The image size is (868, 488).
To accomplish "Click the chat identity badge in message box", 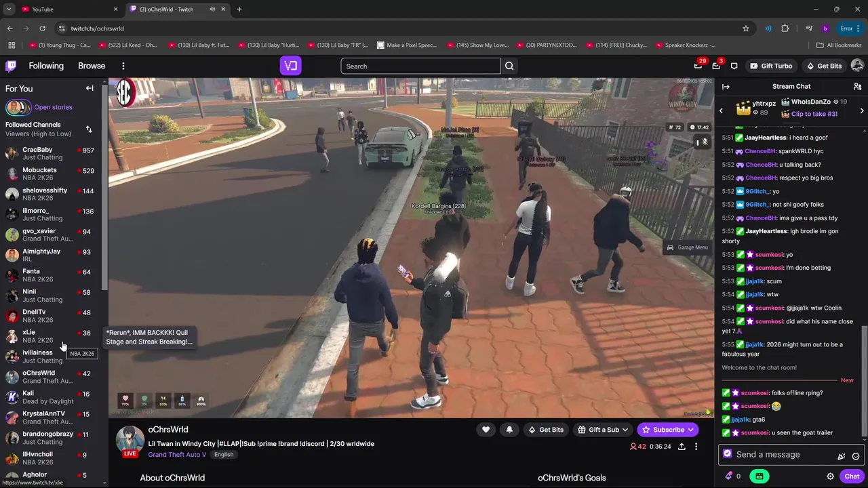I will point(728,454).
